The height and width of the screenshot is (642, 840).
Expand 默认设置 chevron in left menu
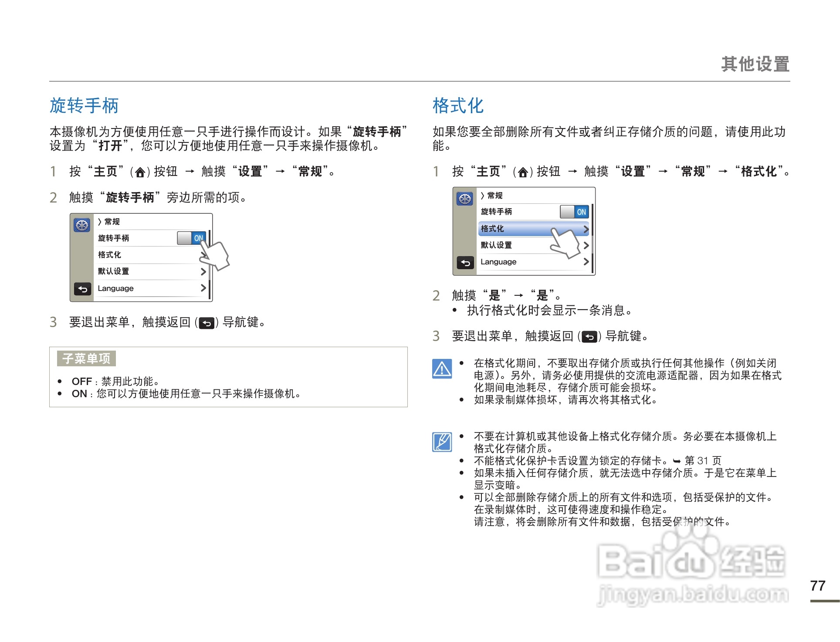203,271
